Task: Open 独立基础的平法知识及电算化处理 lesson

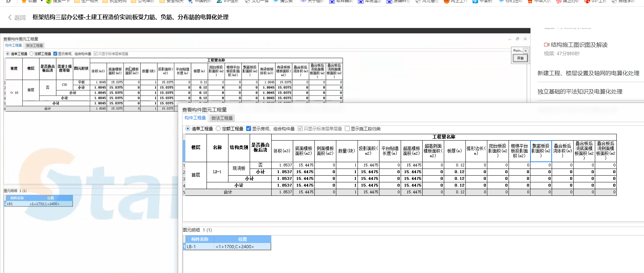Action: (x=580, y=92)
